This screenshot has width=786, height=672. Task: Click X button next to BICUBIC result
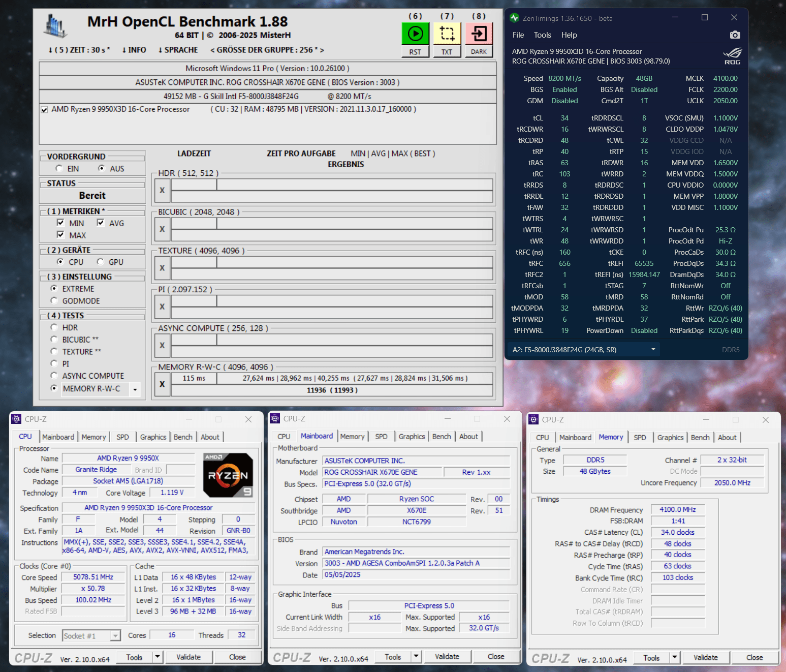[162, 229]
